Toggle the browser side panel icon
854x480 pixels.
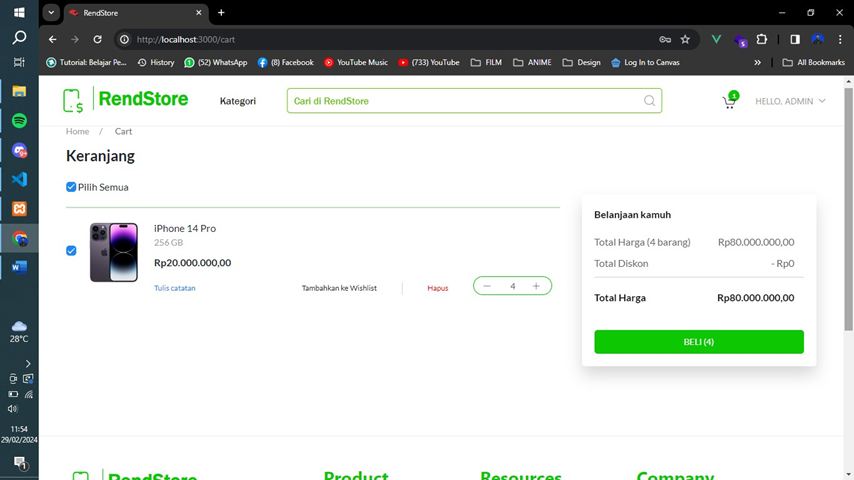point(795,39)
